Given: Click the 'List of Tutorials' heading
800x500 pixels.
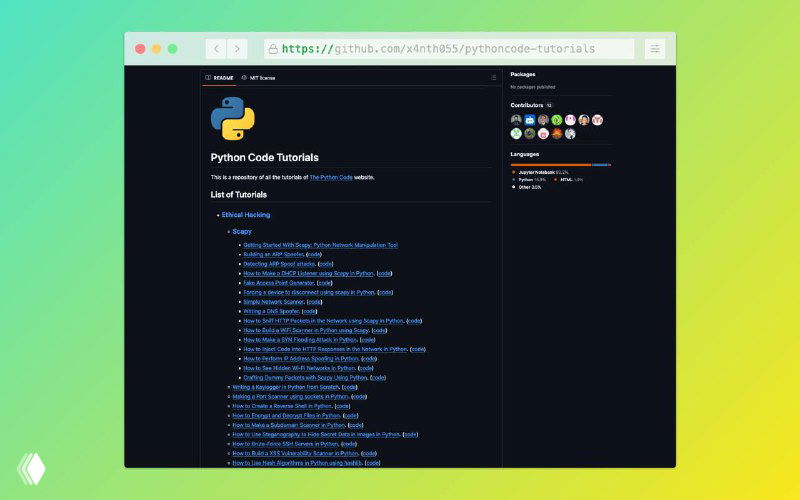Looking at the screenshot, I should (x=238, y=194).
